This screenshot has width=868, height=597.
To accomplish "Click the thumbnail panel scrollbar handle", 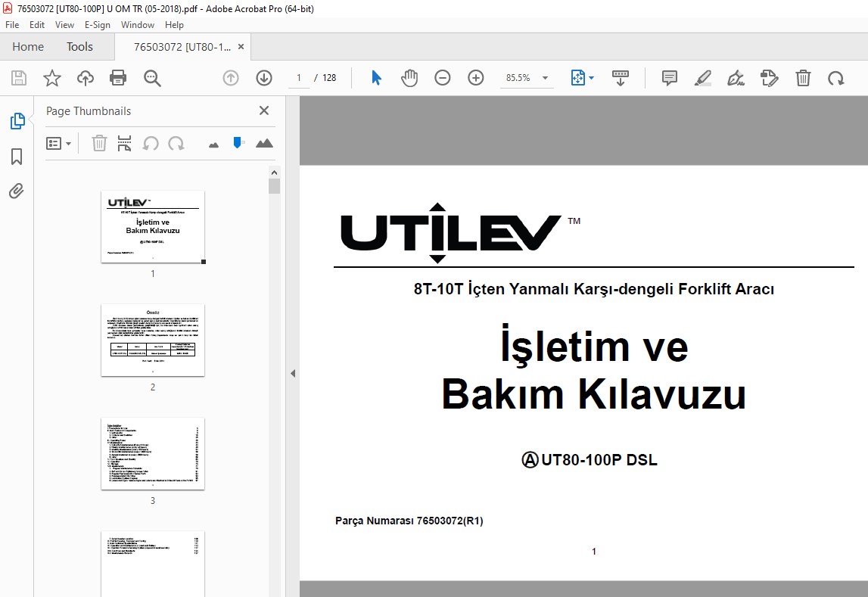I will click(x=274, y=186).
